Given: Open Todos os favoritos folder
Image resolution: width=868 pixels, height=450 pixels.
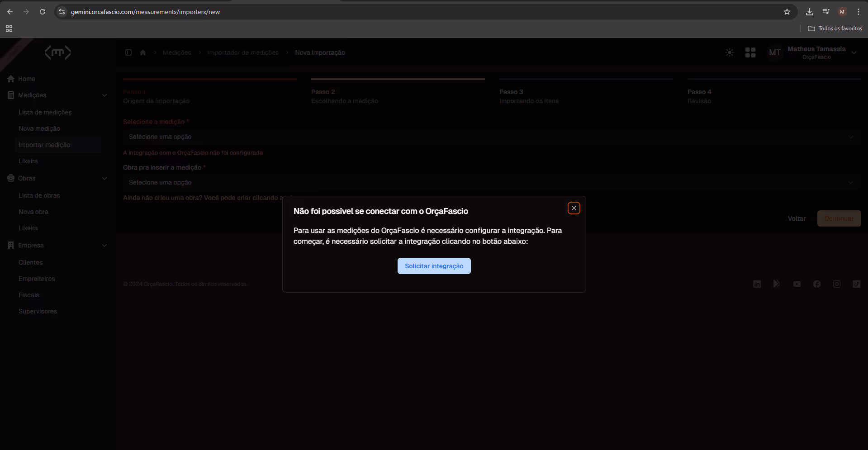Looking at the screenshot, I should point(835,28).
